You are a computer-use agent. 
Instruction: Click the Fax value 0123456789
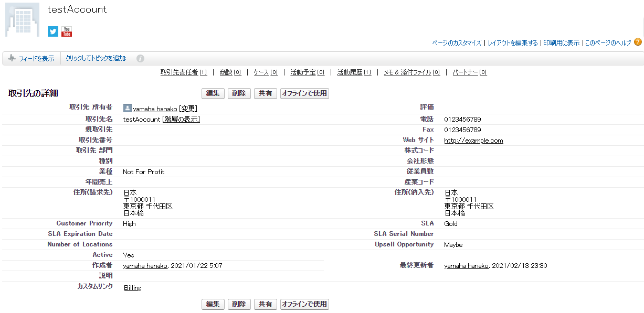coord(462,129)
